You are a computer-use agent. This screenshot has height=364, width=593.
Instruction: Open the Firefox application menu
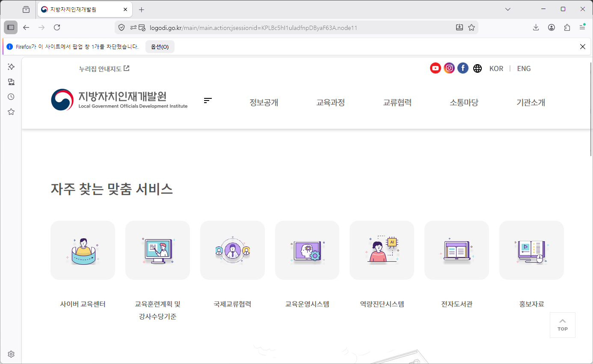pyautogui.click(x=582, y=27)
